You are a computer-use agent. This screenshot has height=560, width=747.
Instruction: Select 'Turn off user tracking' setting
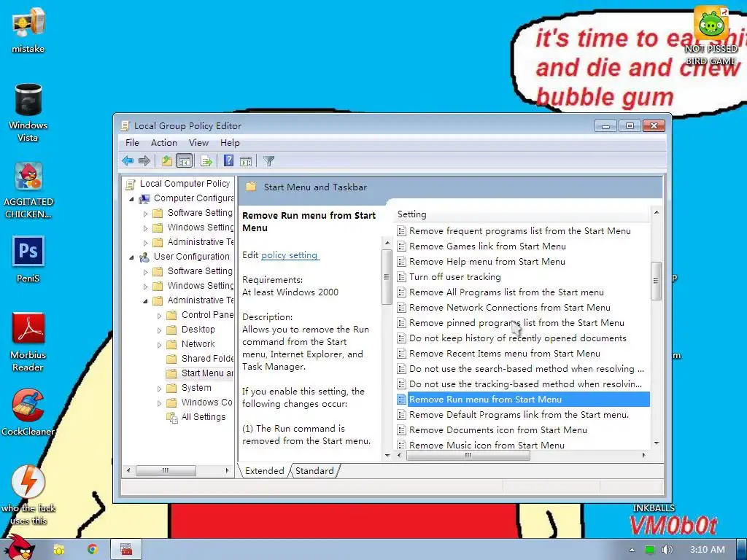click(455, 276)
